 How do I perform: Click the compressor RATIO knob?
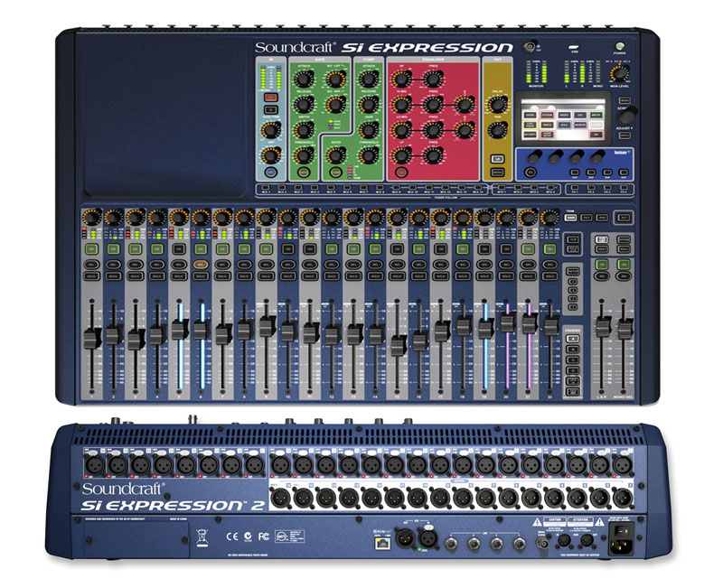tap(335, 155)
